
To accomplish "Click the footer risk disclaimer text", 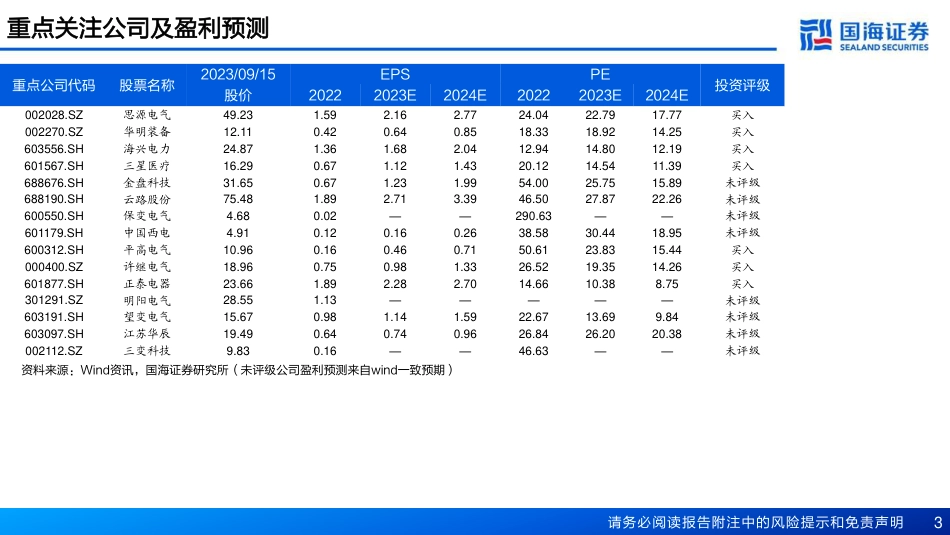I will pos(756,522).
